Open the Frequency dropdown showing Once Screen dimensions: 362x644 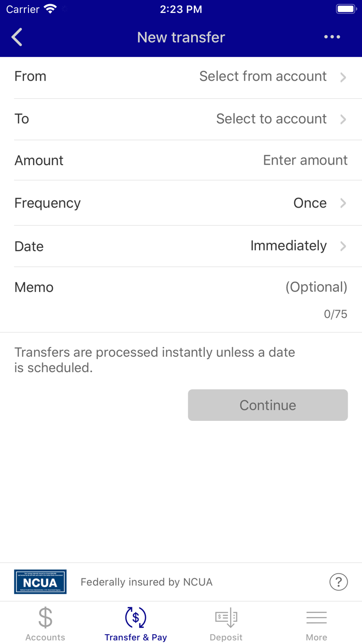[310, 203]
